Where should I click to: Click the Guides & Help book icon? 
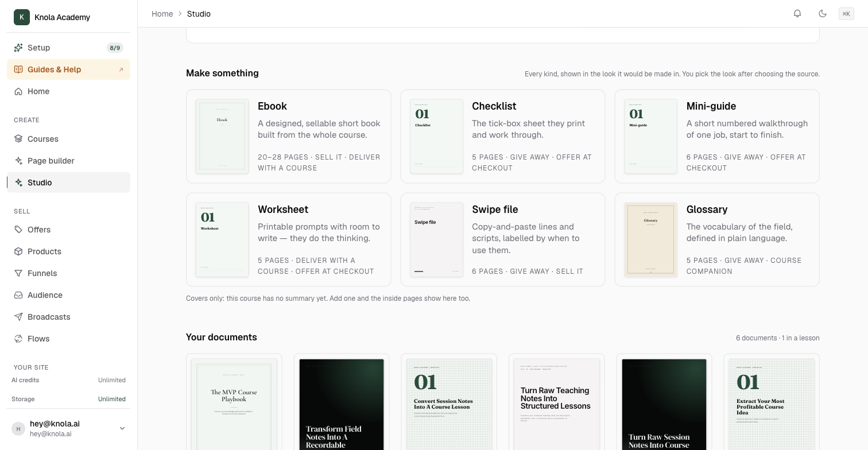18,69
